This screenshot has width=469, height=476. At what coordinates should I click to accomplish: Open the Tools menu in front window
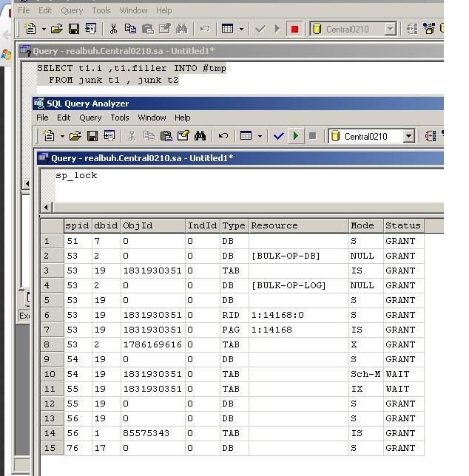(x=120, y=118)
